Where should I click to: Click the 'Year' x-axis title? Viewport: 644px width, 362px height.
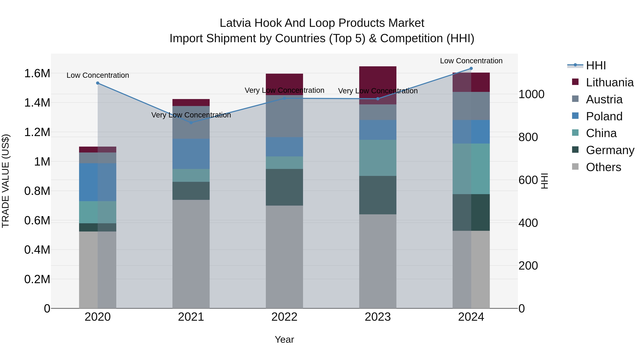(x=284, y=339)
